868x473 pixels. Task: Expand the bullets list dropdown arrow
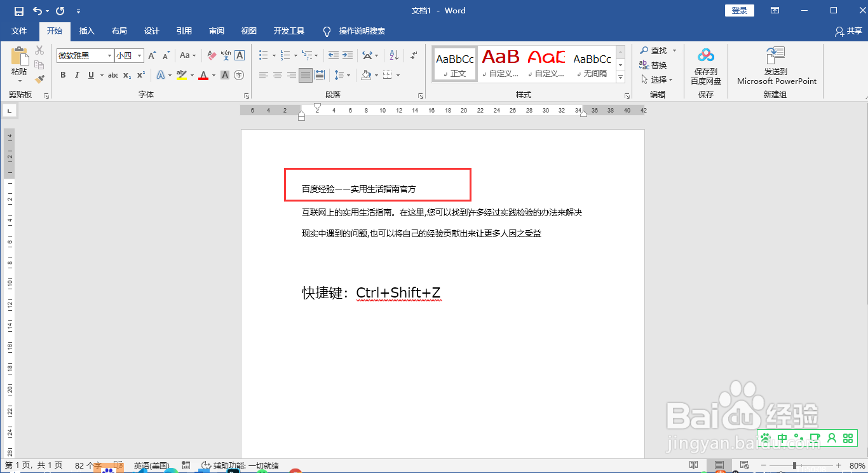tap(274, 56)
